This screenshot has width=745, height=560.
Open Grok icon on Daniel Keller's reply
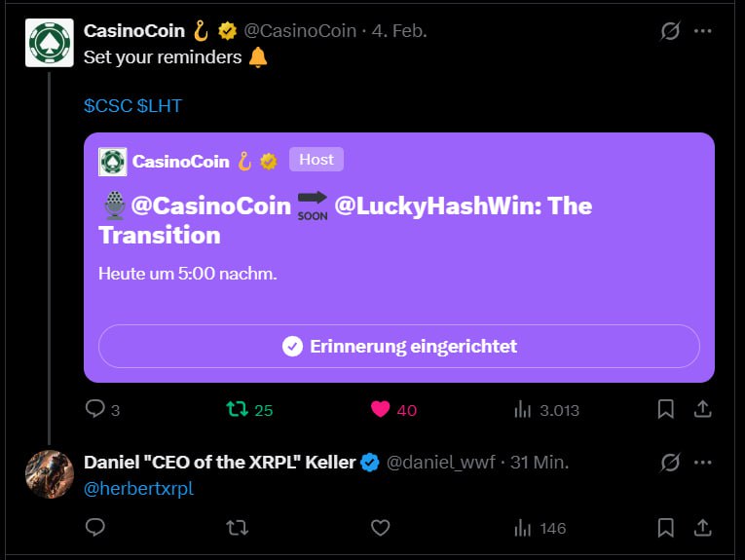(670, 463)
